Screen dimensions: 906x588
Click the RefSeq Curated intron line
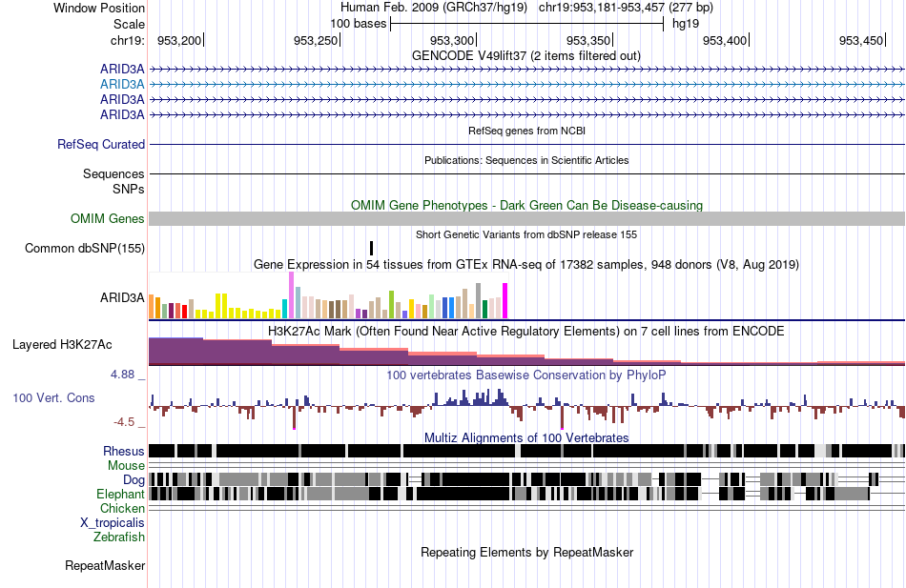tap(526, 145)
